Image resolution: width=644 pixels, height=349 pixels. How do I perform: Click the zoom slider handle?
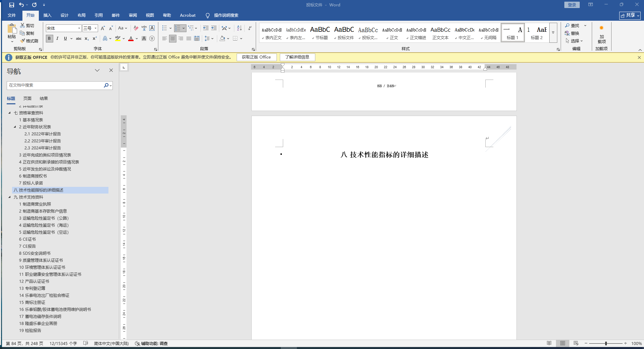click(606, 343)
